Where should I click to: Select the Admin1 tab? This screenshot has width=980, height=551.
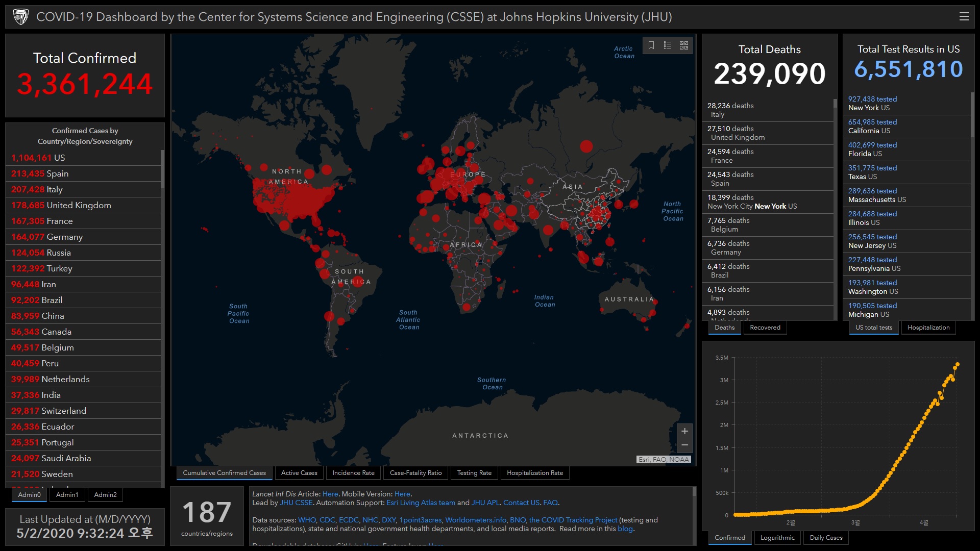click(67, 495)
